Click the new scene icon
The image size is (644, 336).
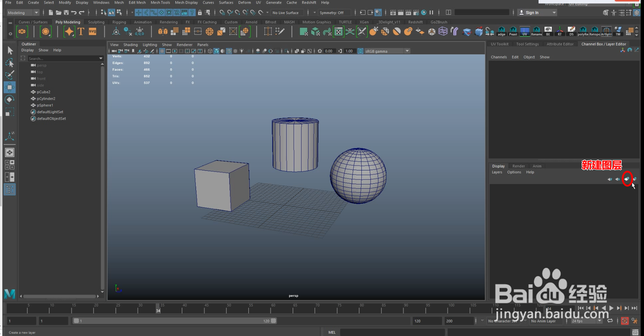point(51,13)
